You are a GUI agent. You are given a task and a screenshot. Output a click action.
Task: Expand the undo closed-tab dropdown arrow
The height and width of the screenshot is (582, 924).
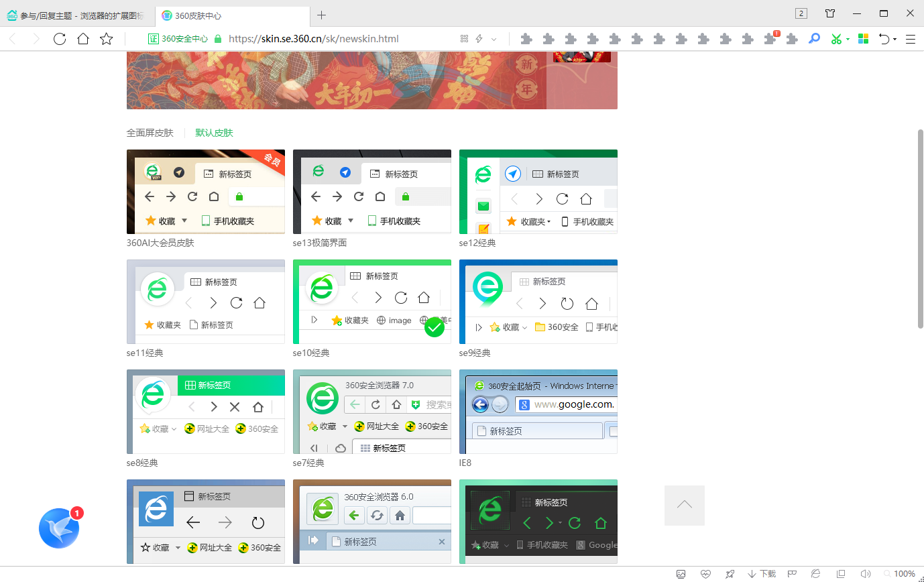click(x=894, y=40)
